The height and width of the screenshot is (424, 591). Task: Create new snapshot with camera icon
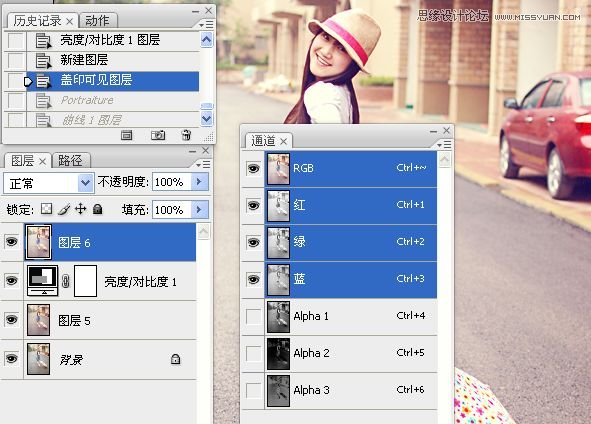158,135
